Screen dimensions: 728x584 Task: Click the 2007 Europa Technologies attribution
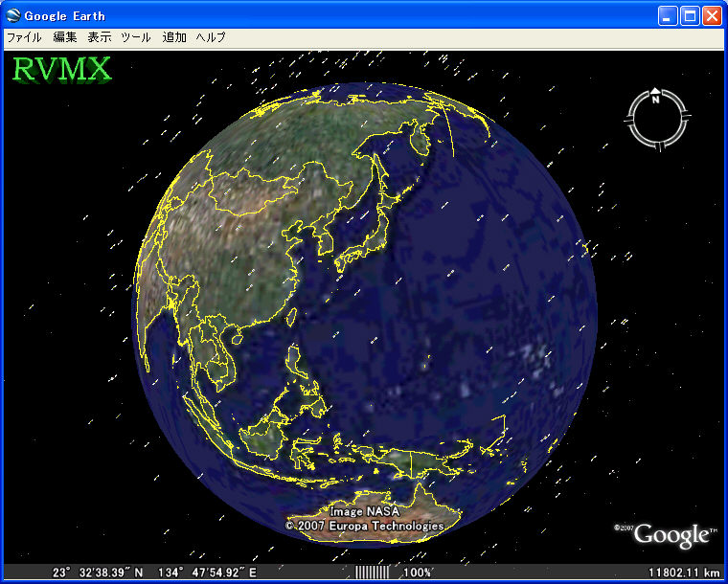[365, 526]
